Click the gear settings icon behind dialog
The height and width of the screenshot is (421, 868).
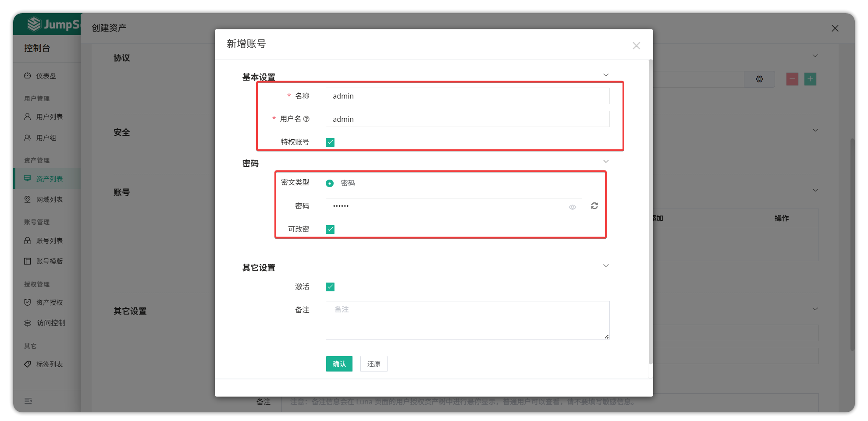pyautogui.click(x=759, y=79)
